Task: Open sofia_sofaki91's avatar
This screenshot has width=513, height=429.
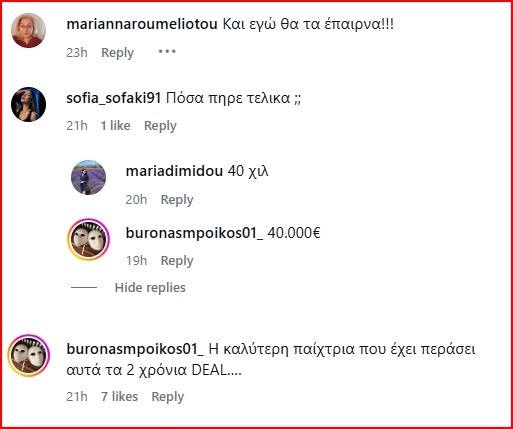Action: tap(28, 104)
